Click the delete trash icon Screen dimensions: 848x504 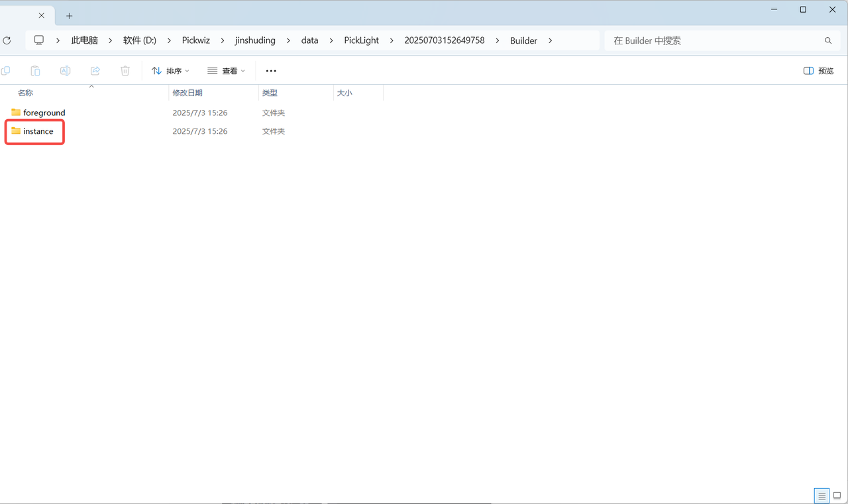tap(125, 71)
